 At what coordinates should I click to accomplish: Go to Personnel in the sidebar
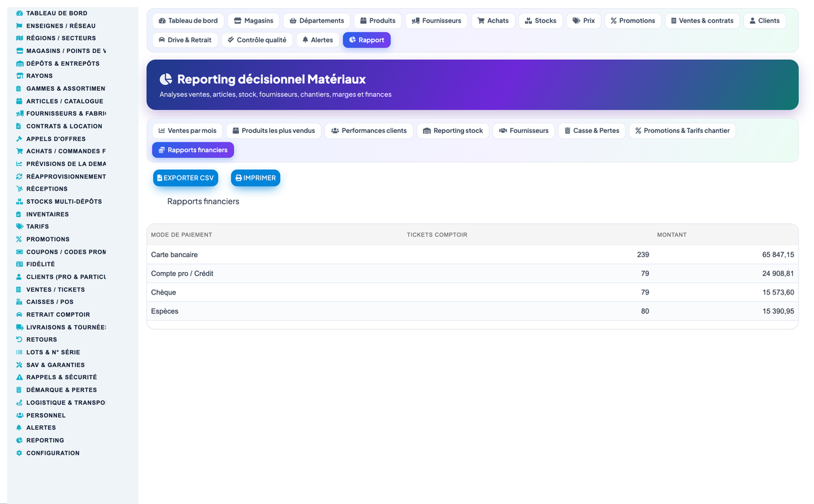46,415
